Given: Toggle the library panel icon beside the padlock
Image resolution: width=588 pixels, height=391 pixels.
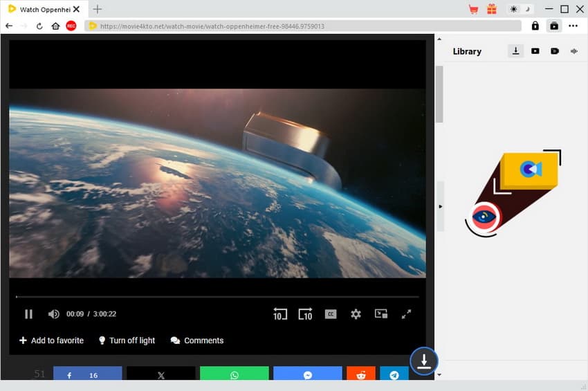Looking at the screenshot, I should 554,26.
